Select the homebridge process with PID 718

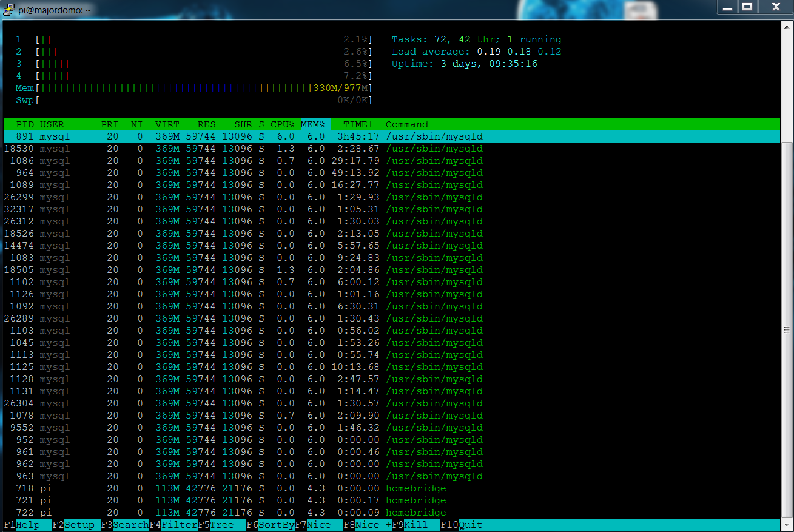(391, 488)
